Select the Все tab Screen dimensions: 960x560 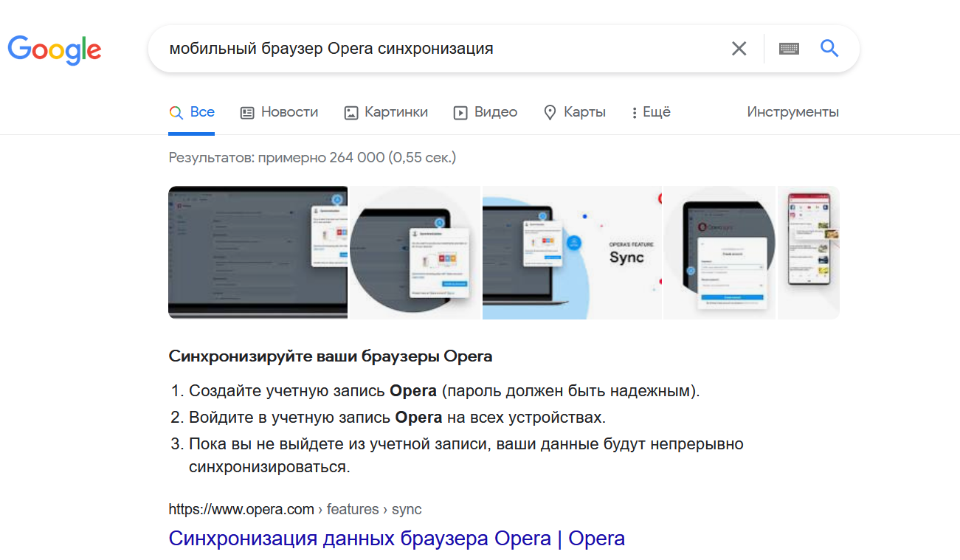(x=192, y=112)
